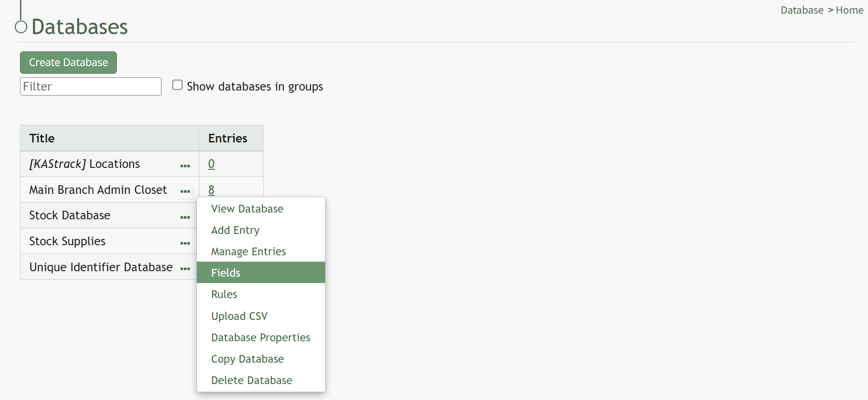The width and height of the screenshot is (868, 400).
Task: Choose Upload CSV in the menu
Action: pos(261,316)
